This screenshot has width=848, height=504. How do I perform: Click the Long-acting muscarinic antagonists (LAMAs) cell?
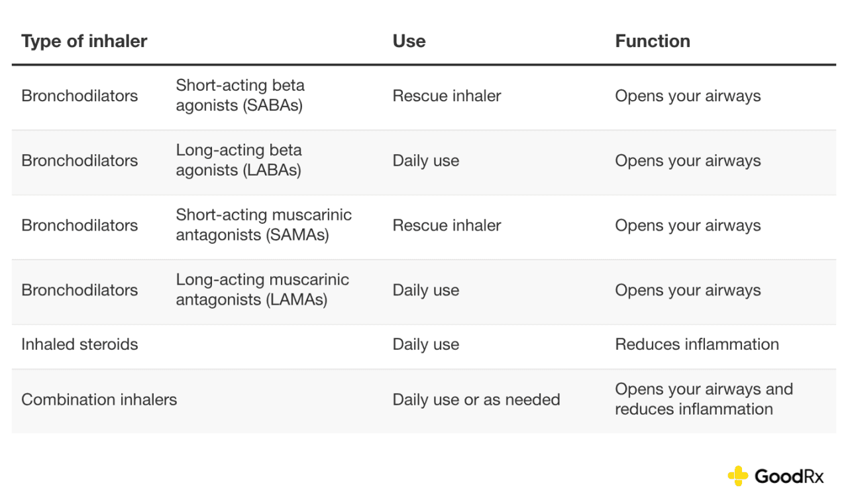[x=262, y=290]
